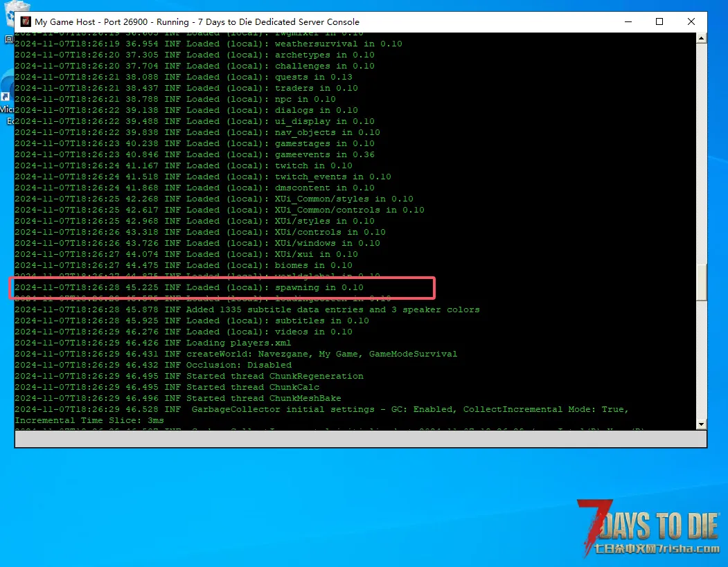Minimize the Dedicated Server Console window
Viewport: 728px width, 567px height.
point(628,22)
